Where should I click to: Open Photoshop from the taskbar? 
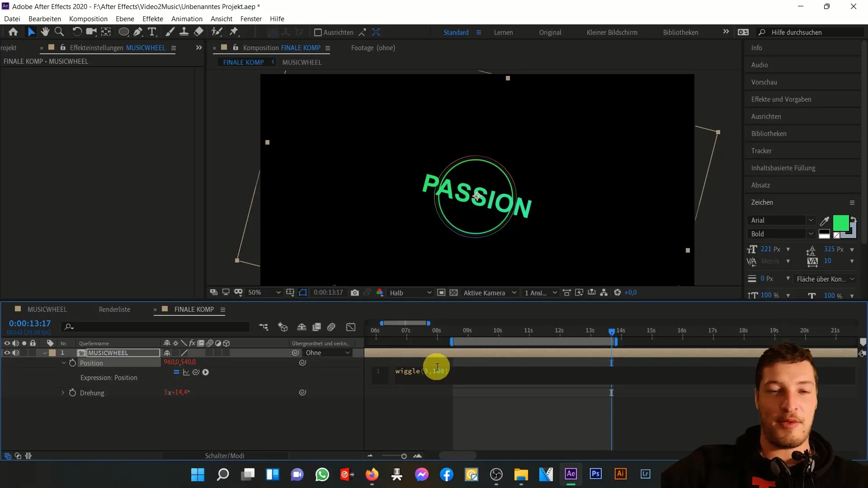596,474
